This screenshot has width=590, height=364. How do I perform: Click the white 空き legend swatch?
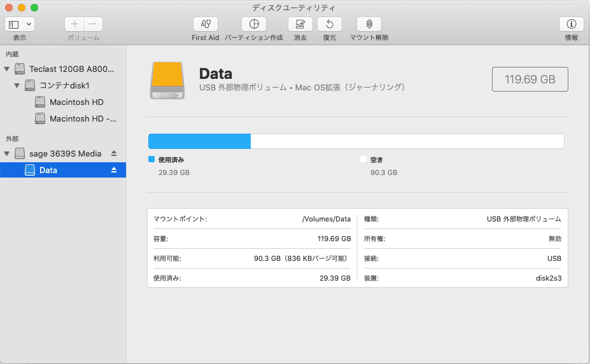[x=363, y=160]
